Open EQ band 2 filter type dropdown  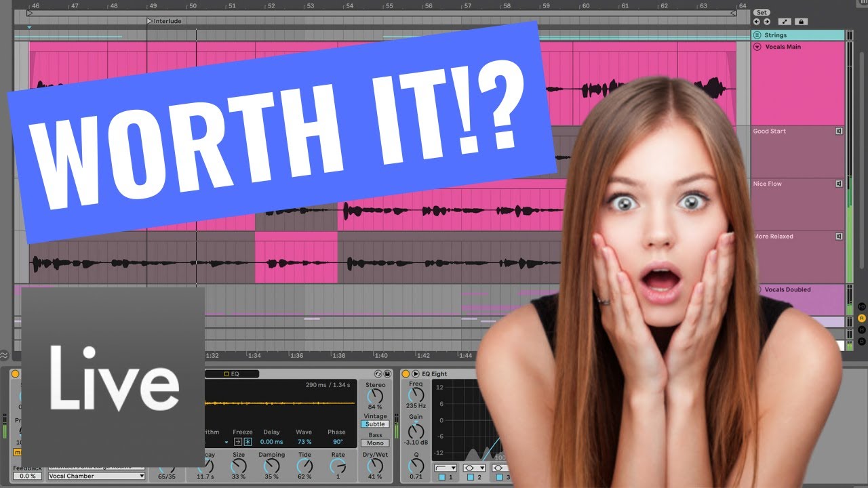[474, 468]
